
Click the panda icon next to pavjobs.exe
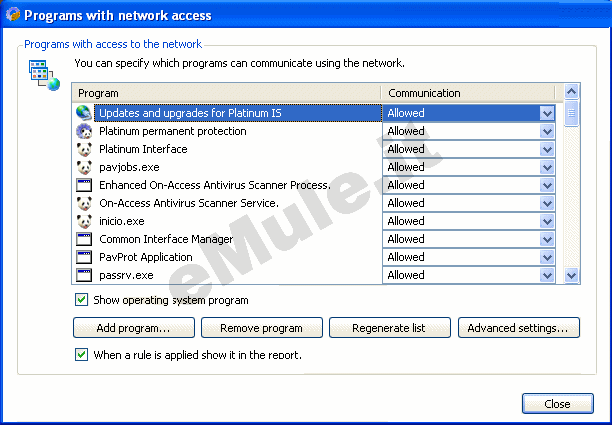84,167
